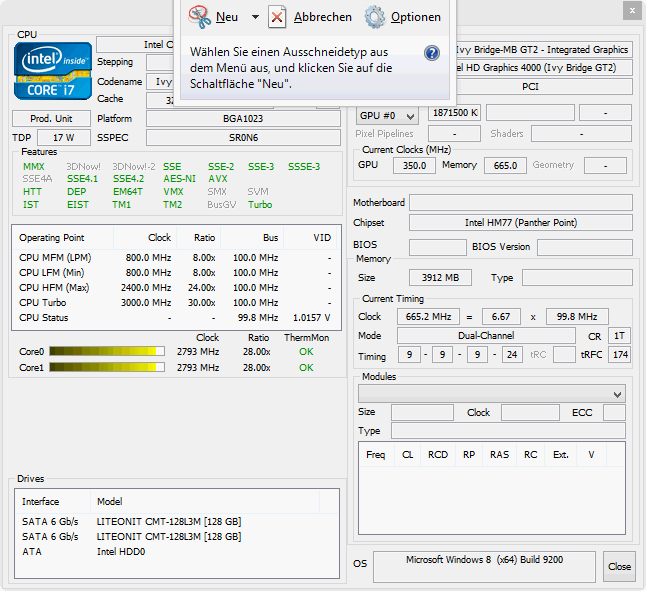Image resolution: width=646 pixels, height=591 pixels.
Task: Click the Turbo feature label
Action: [x=260, y=205]
